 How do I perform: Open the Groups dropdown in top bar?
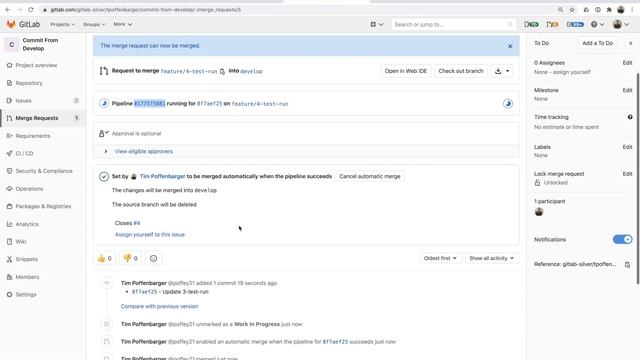click(94, 24)
